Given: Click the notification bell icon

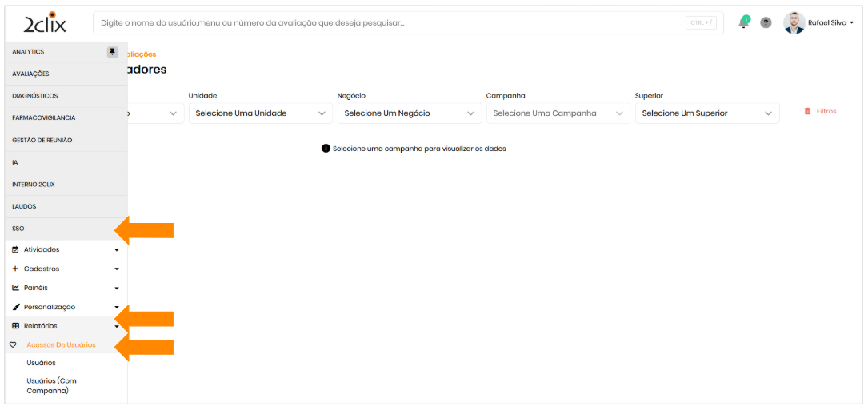Looking at the screenshot, I should point(743,22).
